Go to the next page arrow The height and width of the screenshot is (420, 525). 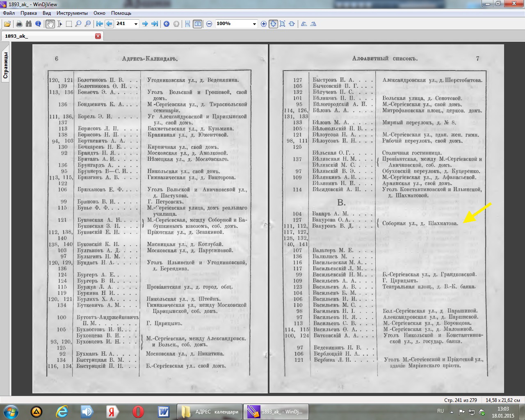(x=145, y=24)
